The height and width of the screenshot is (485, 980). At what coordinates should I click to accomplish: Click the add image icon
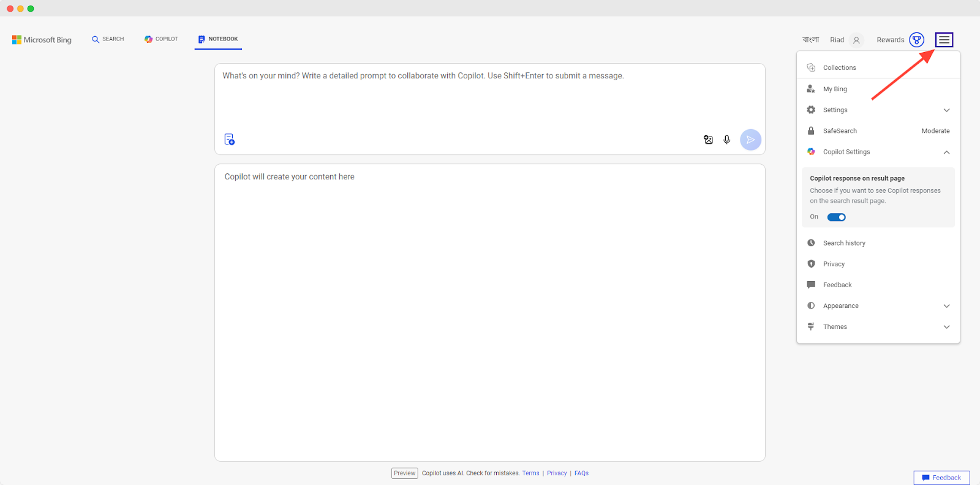(x=708, y=140)
